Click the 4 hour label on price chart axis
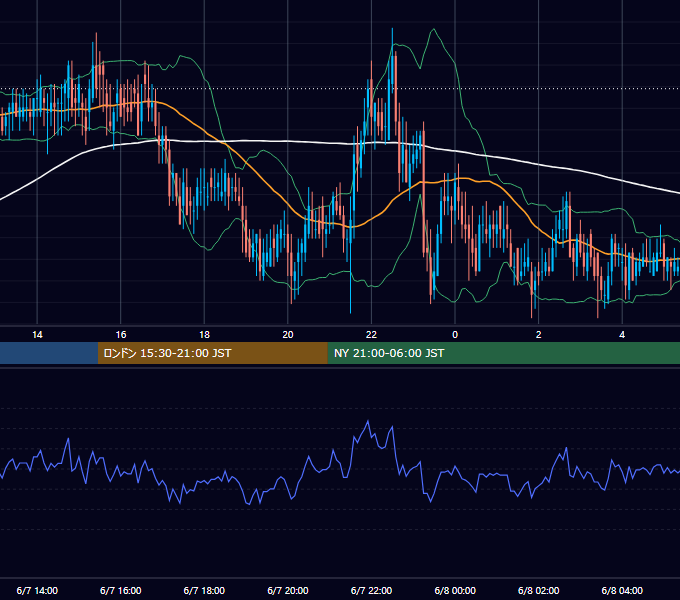680x600 pixels. pyautogui.click(x=622, y=335)
